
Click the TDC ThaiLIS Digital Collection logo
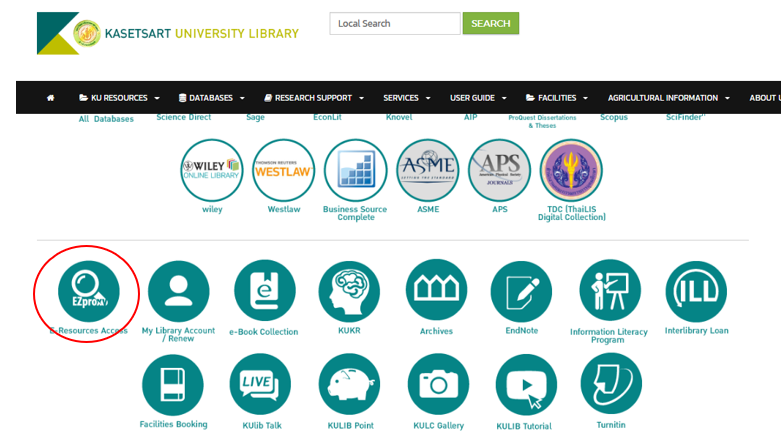point(571,170)
